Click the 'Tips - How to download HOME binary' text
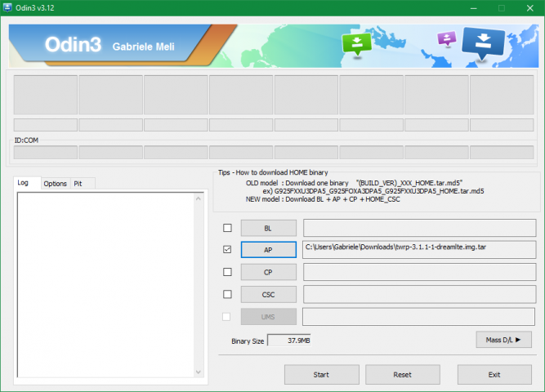This screenshot has width=545, height=392. (273, 172)
